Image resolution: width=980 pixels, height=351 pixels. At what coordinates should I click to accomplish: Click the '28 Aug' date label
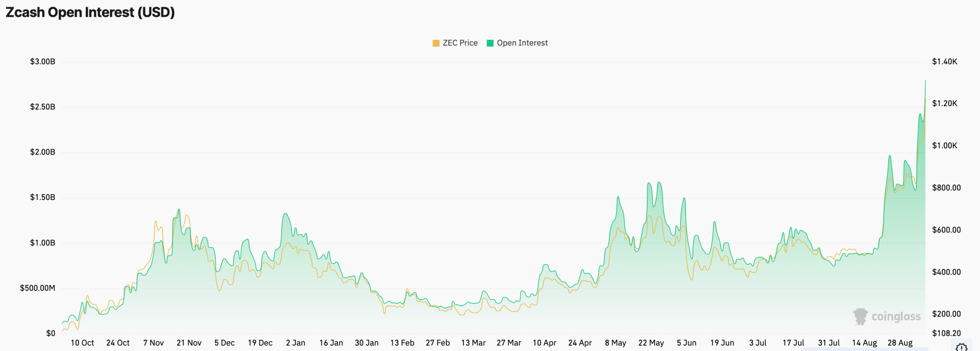pos(900,343)
